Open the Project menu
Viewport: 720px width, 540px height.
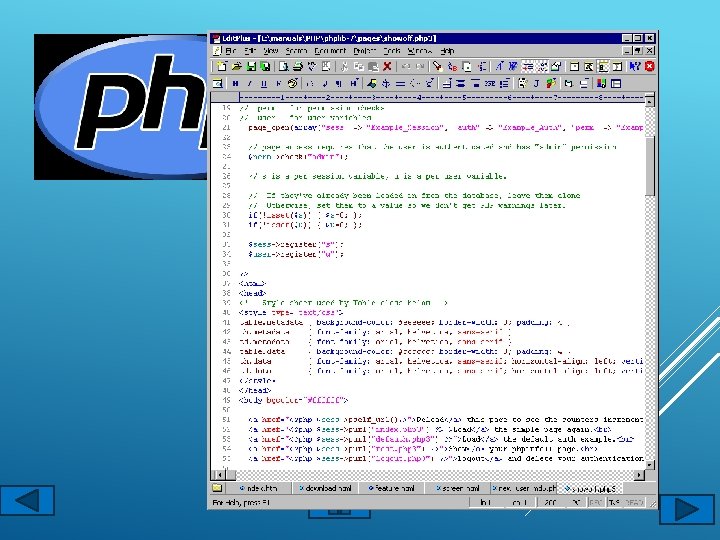click(x=365, y=51)
